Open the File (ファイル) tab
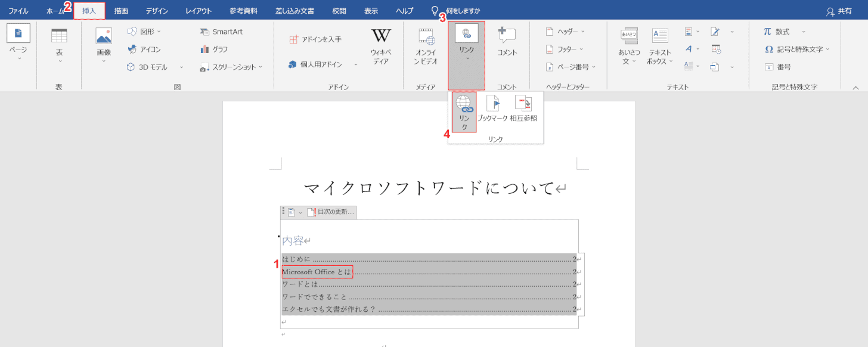868x347 pixels. tap(18, 11)
